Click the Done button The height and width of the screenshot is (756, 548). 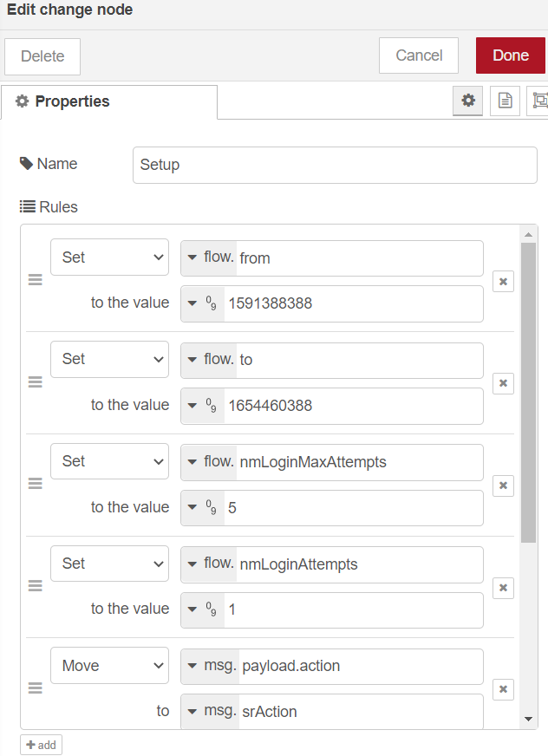[x=511, y=55]
